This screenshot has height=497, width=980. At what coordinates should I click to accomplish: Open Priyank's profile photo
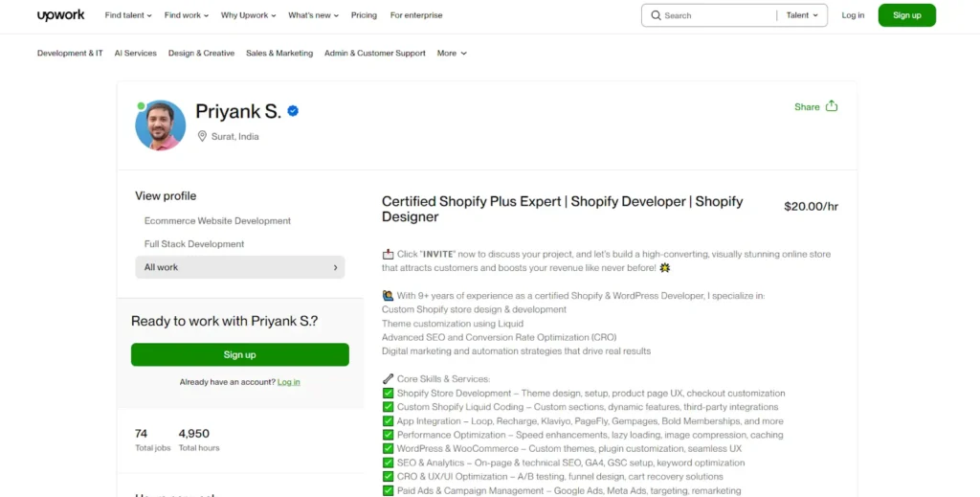coord(161,125)
